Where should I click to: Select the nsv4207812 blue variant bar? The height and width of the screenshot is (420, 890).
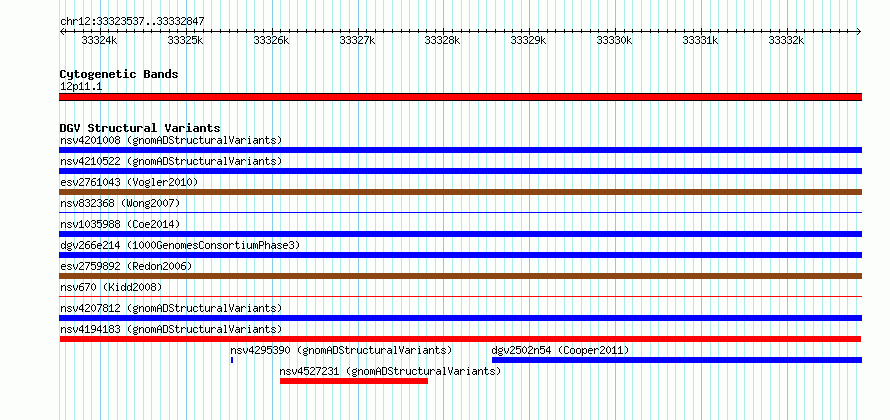pyautogui.click(x=460, y=318)
